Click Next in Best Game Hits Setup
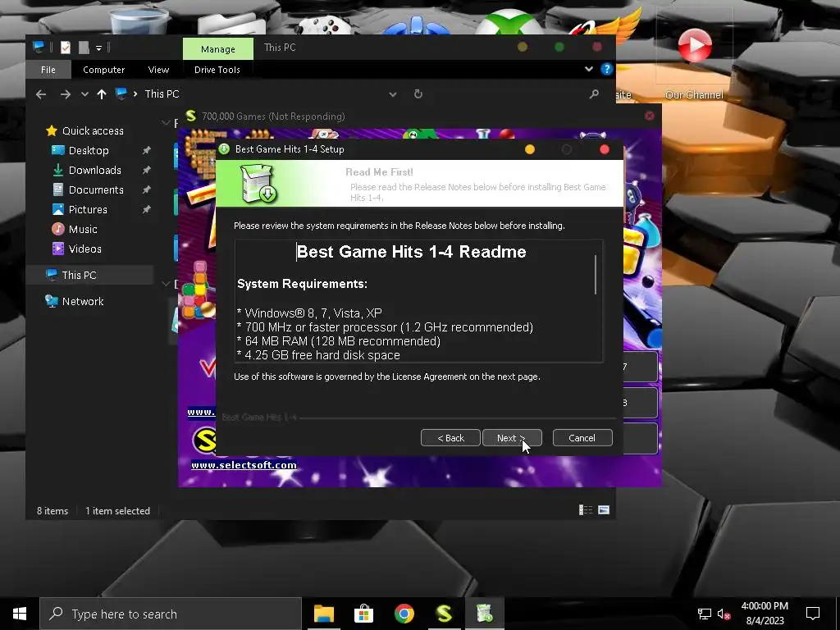The image size is (840, 630). pyautogui.click(x=512, y=438)
